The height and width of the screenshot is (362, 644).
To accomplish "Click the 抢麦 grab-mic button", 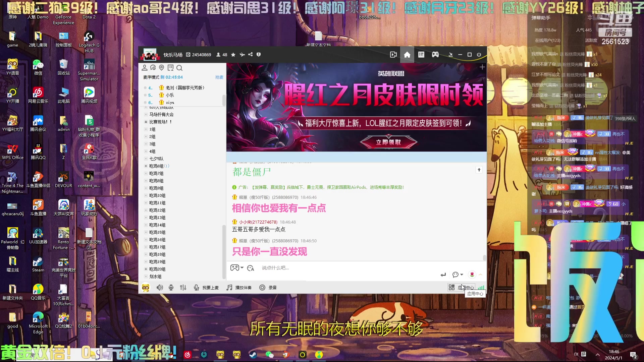I will [219, 77].
